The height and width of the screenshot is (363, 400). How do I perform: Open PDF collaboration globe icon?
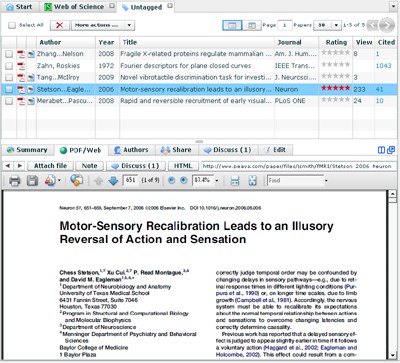[x=76, y=181]
